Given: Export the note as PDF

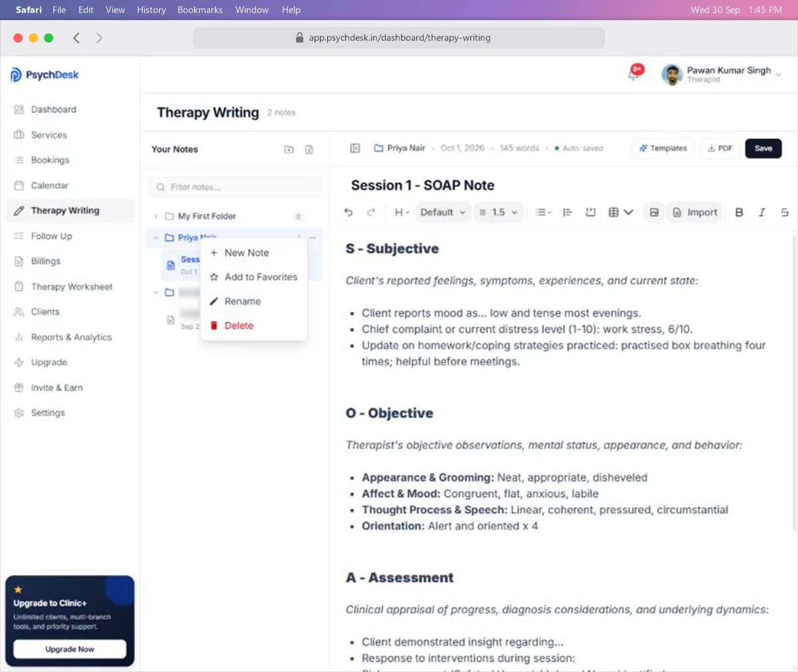Looking at the screenshot, I should tap(720, 148).
